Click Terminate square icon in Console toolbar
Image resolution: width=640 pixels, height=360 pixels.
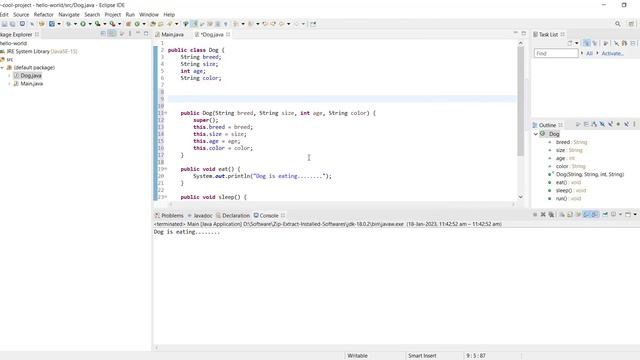coord(535,214)
